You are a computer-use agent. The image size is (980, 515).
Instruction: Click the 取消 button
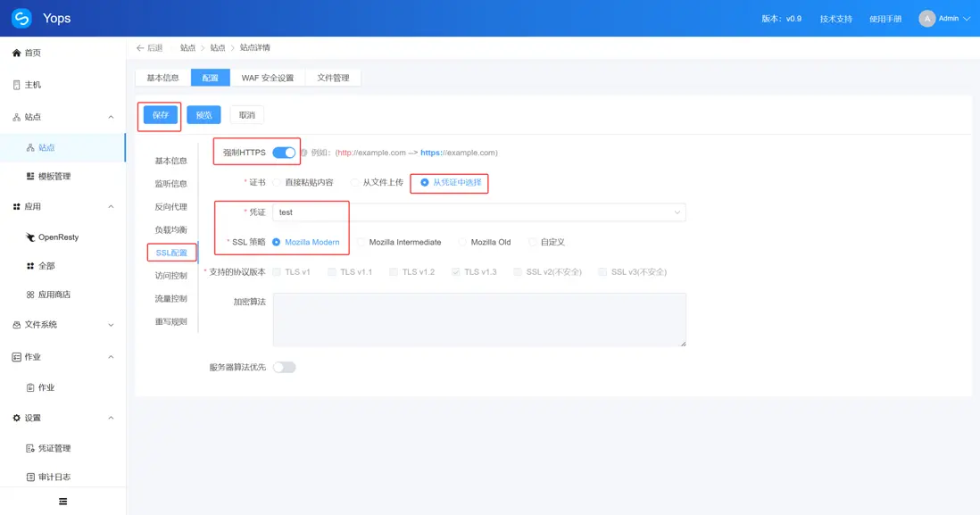247,115
